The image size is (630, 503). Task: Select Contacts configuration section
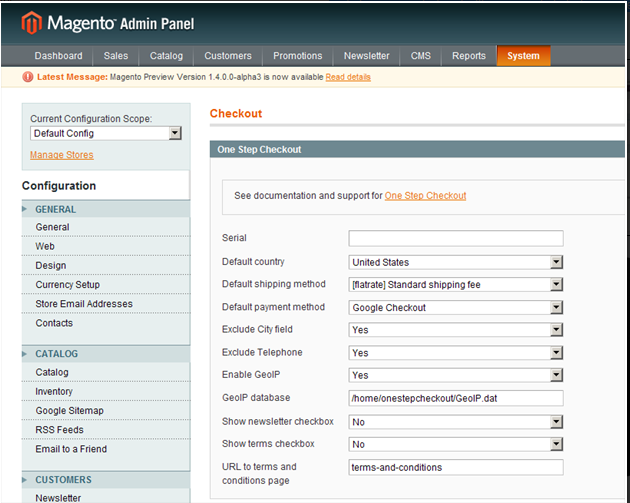(x=106, y=323)
